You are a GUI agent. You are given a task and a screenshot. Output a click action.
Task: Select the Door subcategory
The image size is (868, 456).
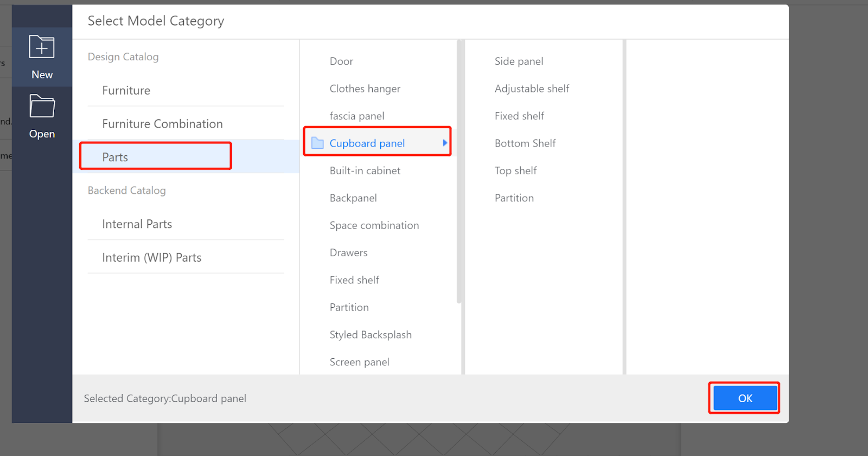tap(341, 61)
